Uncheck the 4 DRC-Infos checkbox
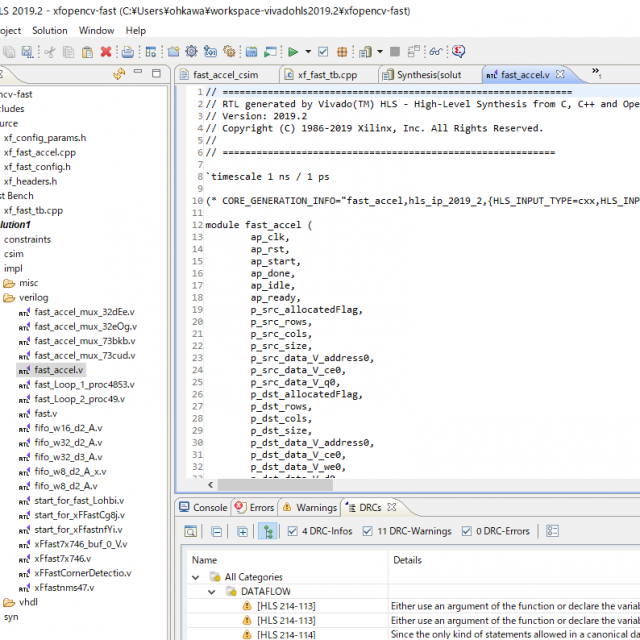 293,532
